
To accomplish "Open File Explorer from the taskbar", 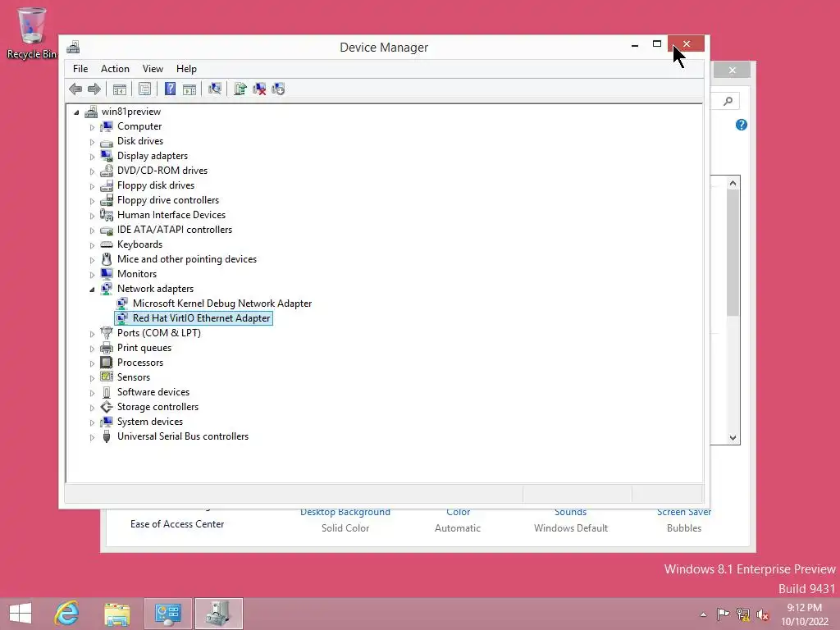I will click(117, 614).
